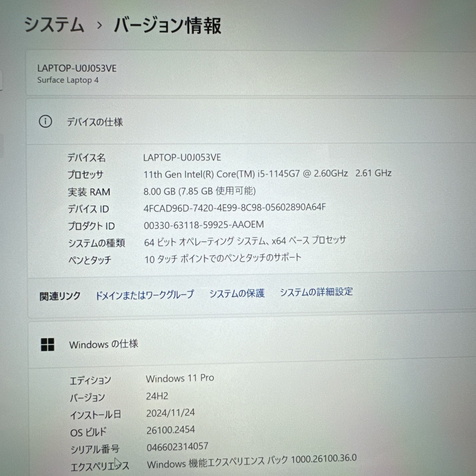Click the プロダクト ID value 00330-63118-59925-AAOEM
Screen dimensions: 476x476
tap(204, 225)
